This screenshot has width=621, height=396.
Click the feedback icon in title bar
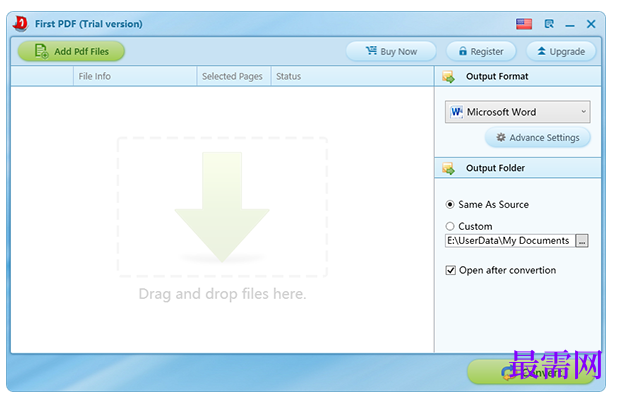pos(549,24)
